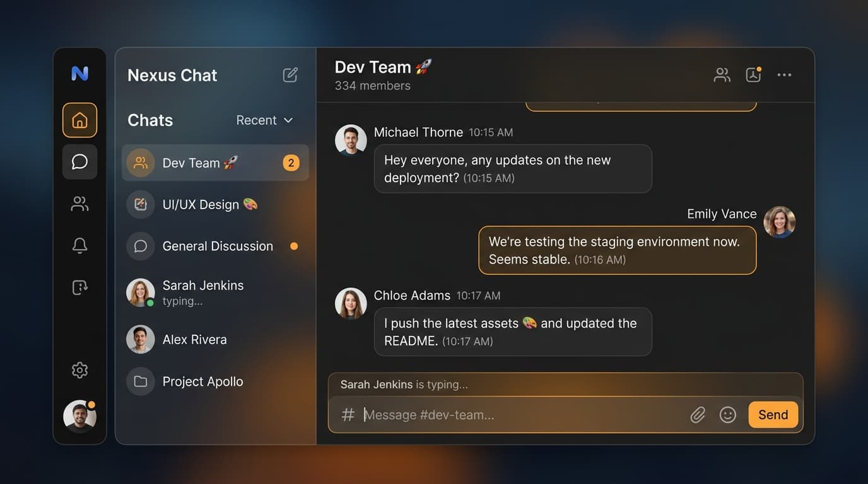The height and width of the screenshot is (484, 868).
Task: Click Michael Thorne's avatar
Action: pos(351,140)
